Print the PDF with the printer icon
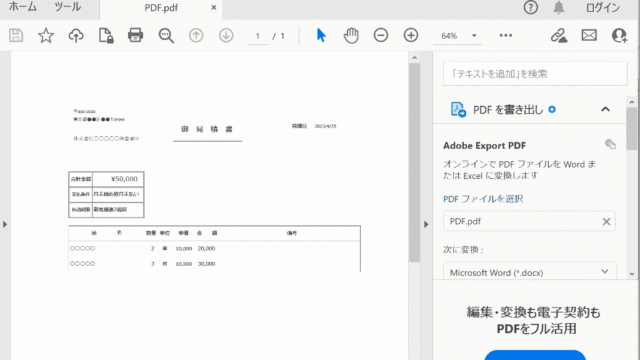640x360 pixels. point(136,36)
